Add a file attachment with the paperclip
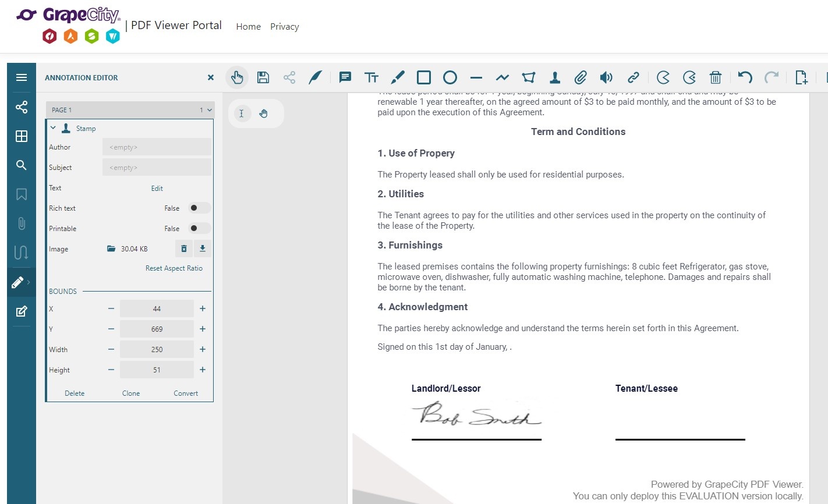Image resolution: width=828 pixels, height=504 pixels. (x=581, y=77)
